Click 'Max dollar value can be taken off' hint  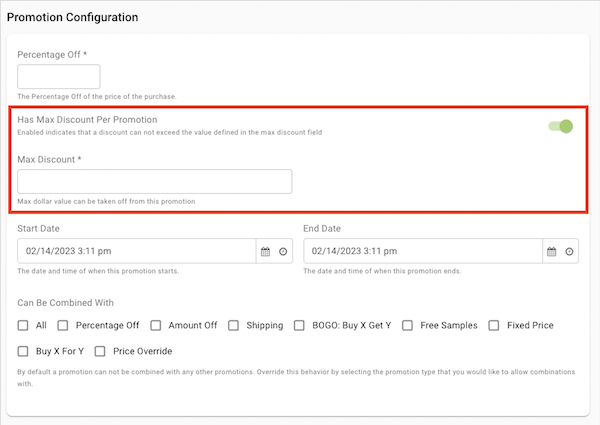[x=106, y=201]
